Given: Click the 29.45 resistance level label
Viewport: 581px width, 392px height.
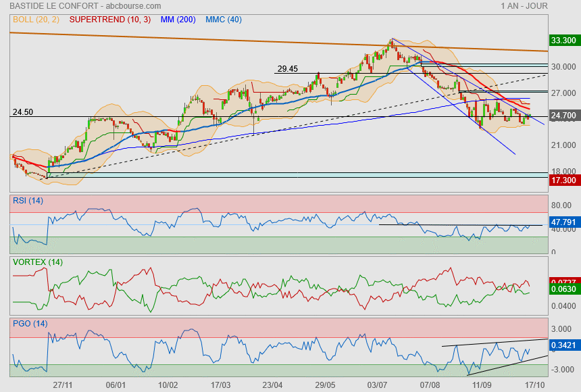Looking at the screenshot, I should tap(288, 68).
